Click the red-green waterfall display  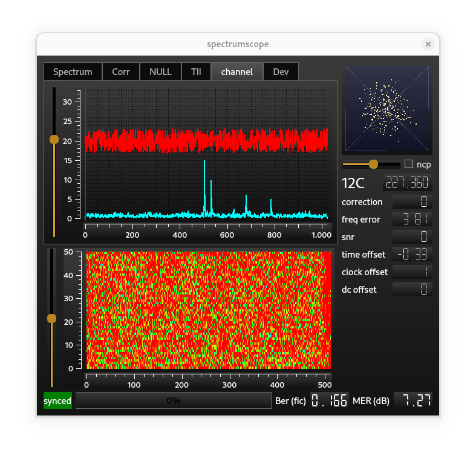[209, 310]
